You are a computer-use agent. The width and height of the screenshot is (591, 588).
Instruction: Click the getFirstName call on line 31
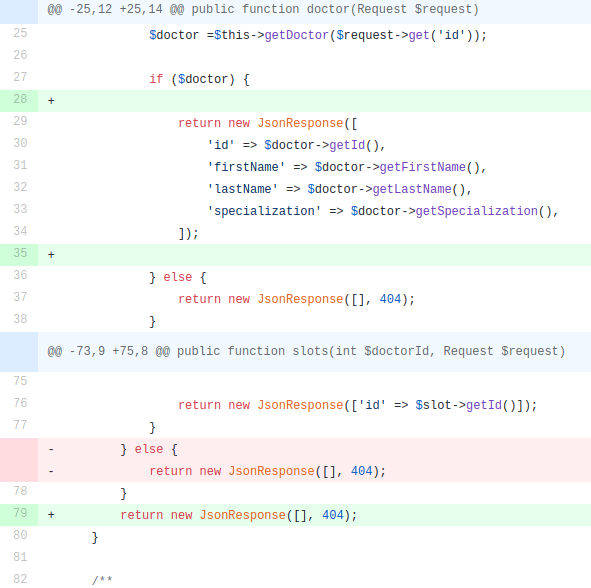[x=423, y=167]
